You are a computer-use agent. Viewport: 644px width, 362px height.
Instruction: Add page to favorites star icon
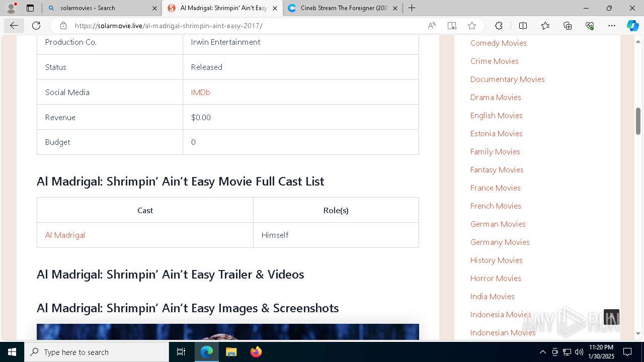point(472,26)
